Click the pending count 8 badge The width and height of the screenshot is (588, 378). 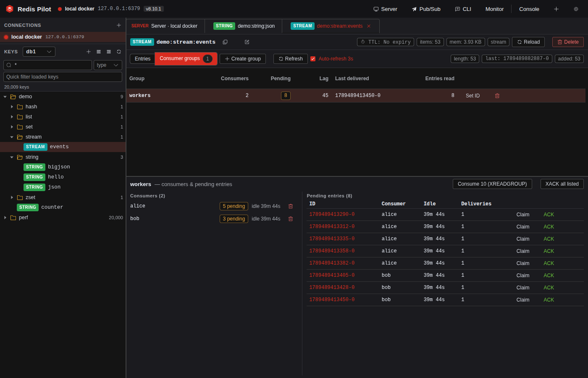[x=286, y=96]
